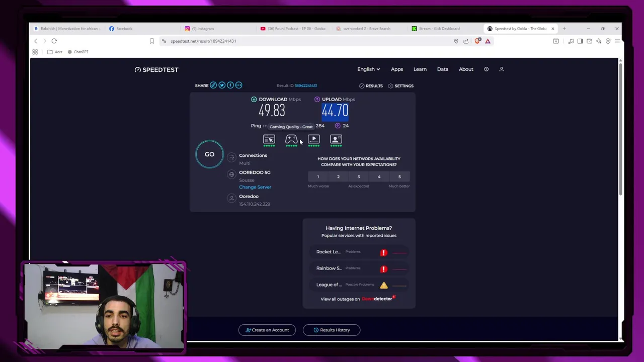The image size is (644, 362).
Task: Click the Connections mode icon
Action: (231, 157)
